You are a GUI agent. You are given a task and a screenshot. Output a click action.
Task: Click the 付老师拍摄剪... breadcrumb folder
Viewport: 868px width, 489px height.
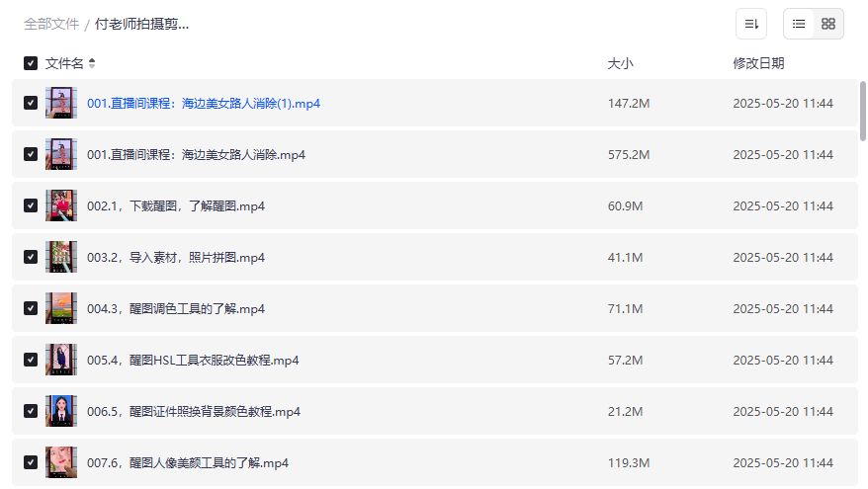tap(141, 24)
